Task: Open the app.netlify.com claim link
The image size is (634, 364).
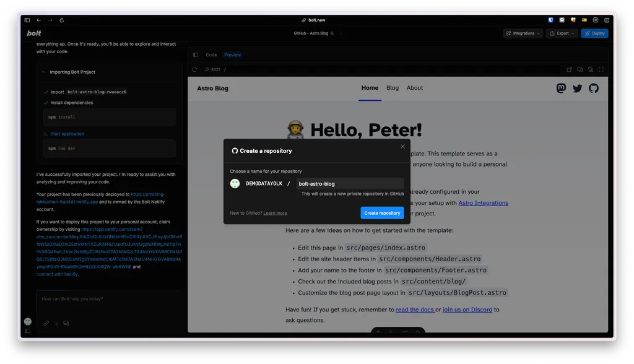Action: 109,248
